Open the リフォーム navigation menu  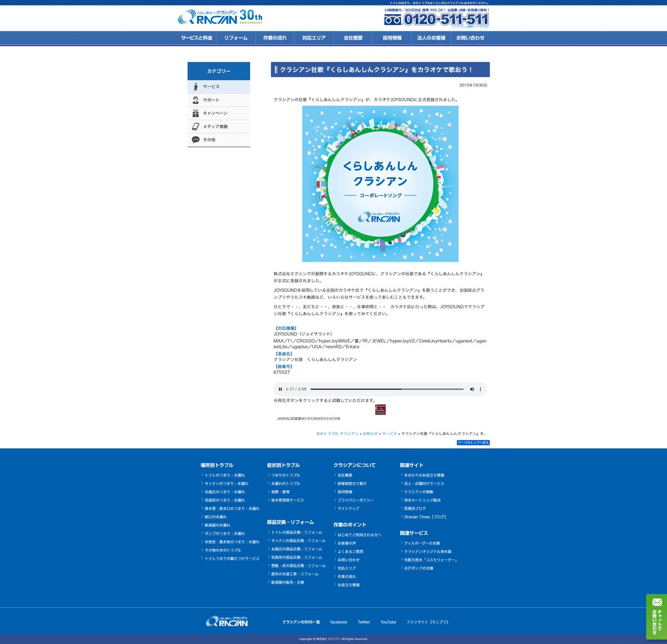tap(236, 38)
